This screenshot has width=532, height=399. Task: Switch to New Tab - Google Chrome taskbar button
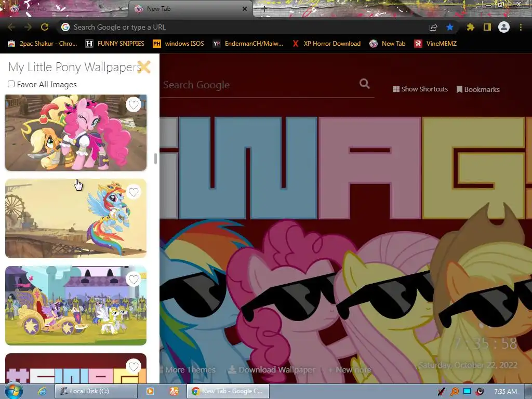[x=228, y=391]
